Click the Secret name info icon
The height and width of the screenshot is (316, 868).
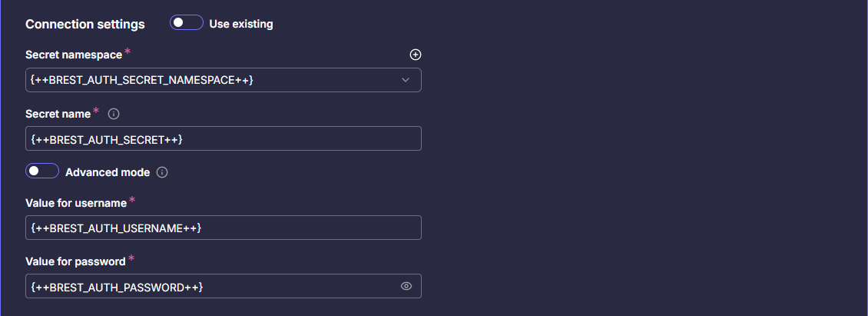(114, 114)
